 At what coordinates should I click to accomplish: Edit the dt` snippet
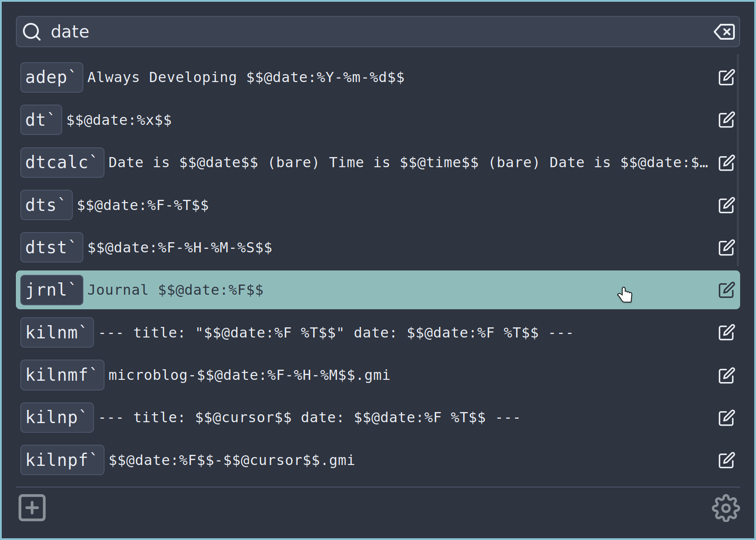726,120
